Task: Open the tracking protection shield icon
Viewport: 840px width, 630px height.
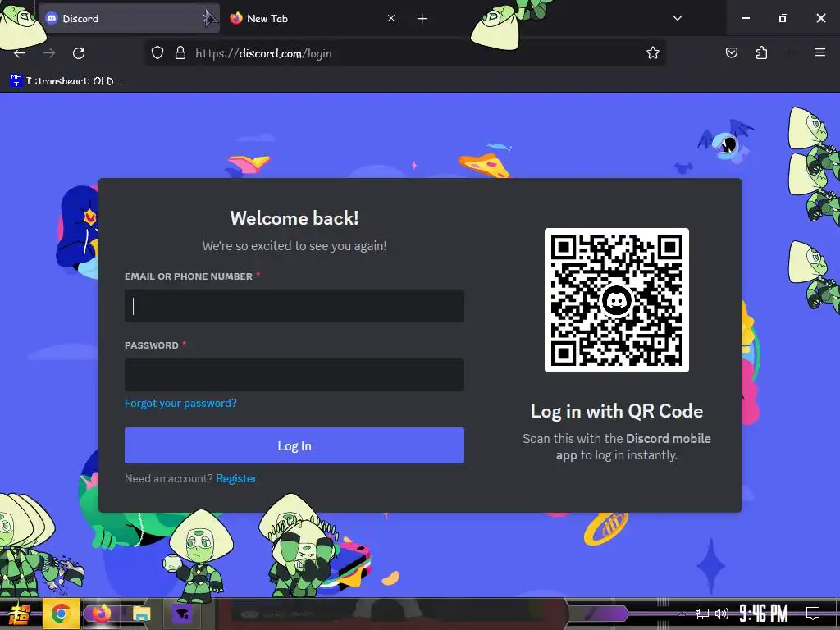Action: (157, 53)
